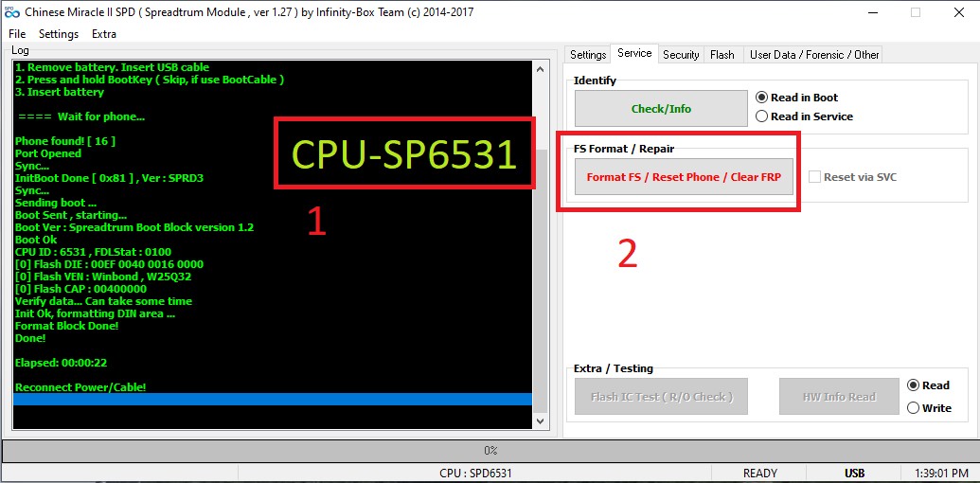
Task: Click the 1:39:01 PM clock in status bar
Action: pyautogui.click(x=940, y=473)
